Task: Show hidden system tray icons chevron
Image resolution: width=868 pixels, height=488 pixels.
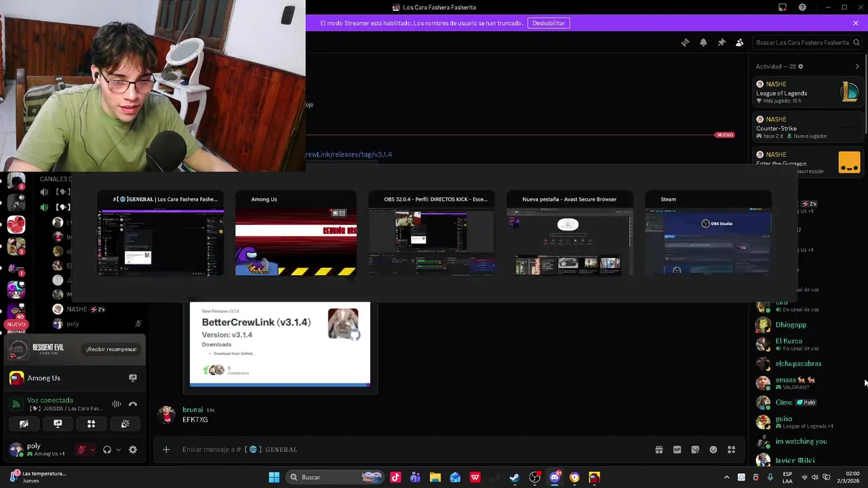Action: coord(727,477)
